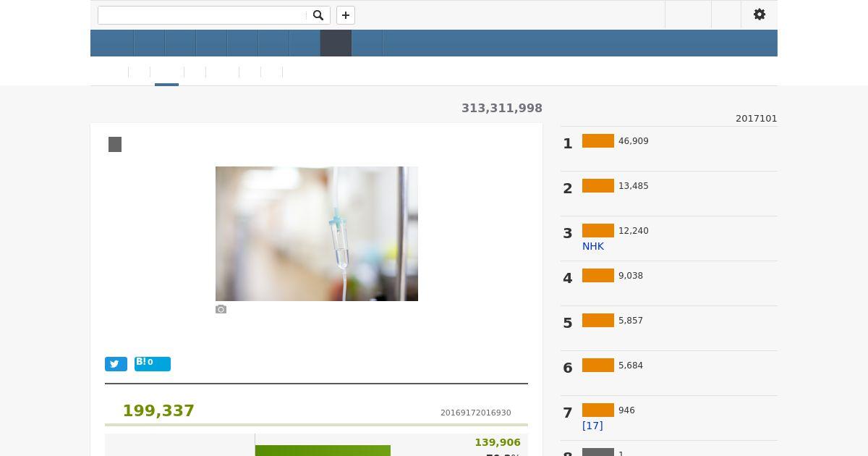
Task: Click the Twitter share button
Action: click(116, 364)
